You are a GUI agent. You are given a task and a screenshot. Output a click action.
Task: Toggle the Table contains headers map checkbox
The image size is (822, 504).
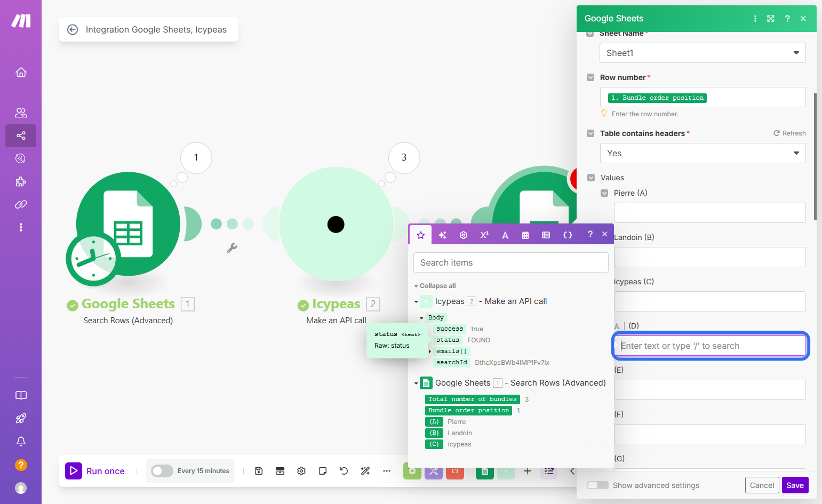click(590, 133)
